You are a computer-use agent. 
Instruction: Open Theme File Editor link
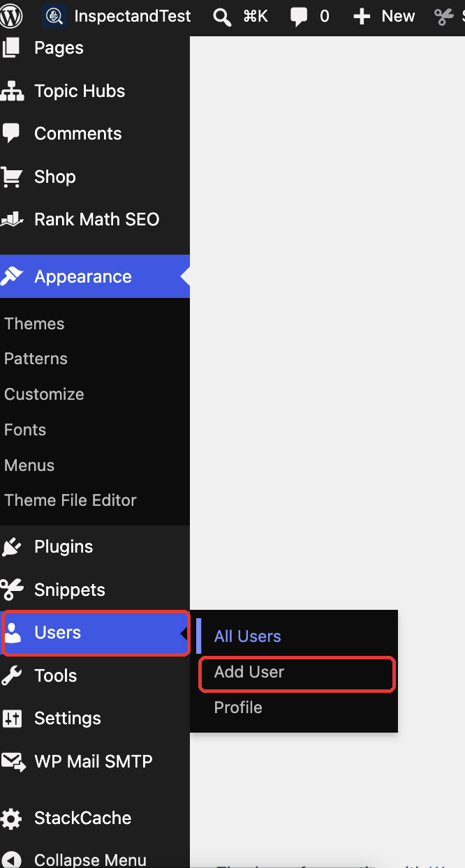tap(71, 500)
